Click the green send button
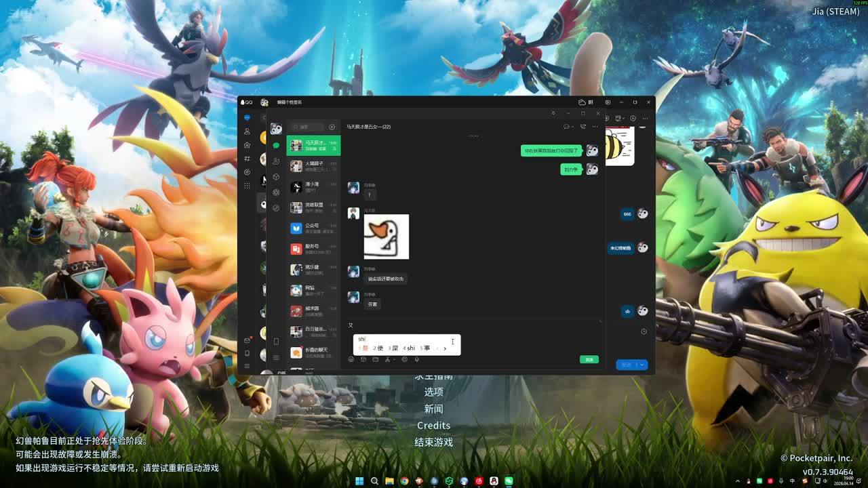Viewport: 868px width, 488px height. click(x=589, y=359)
